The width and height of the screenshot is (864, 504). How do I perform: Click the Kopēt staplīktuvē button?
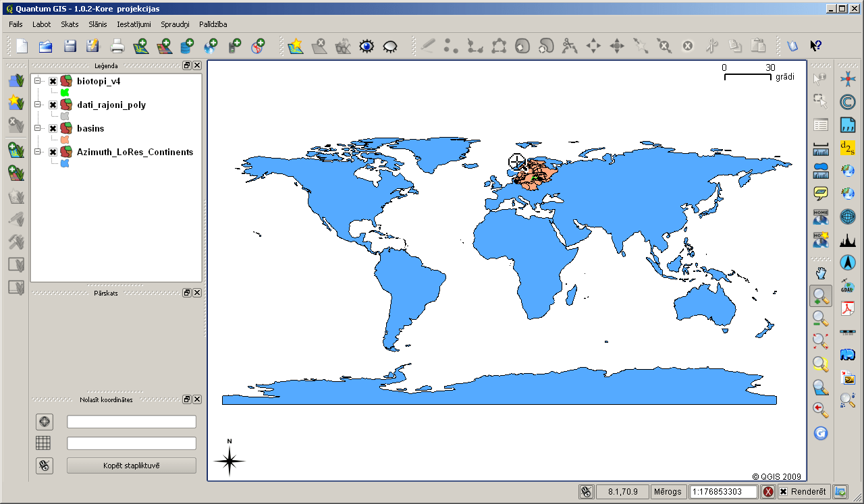(x=132, y=466)
